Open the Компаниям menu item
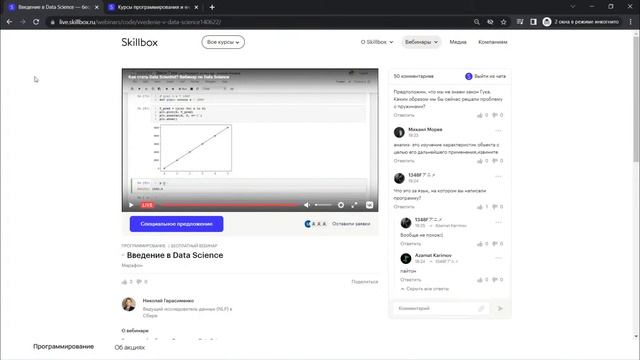 [x=493, y=42]
